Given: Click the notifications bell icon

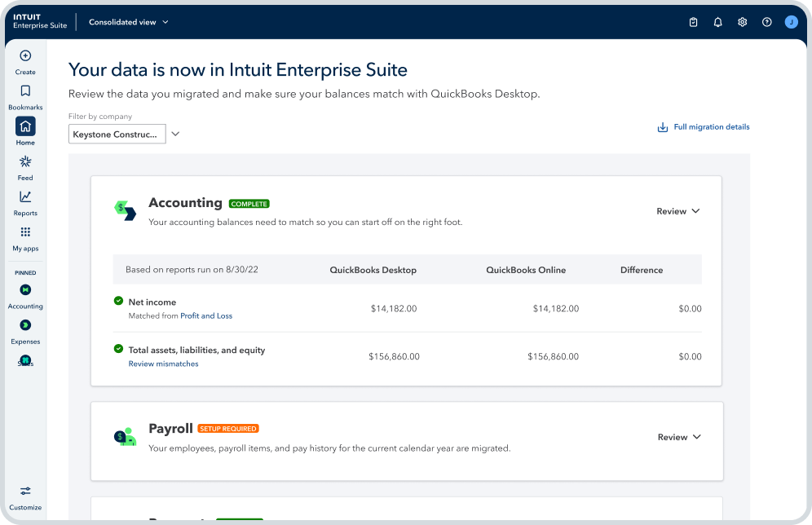Looking at the screenshot, I should 717,22.
